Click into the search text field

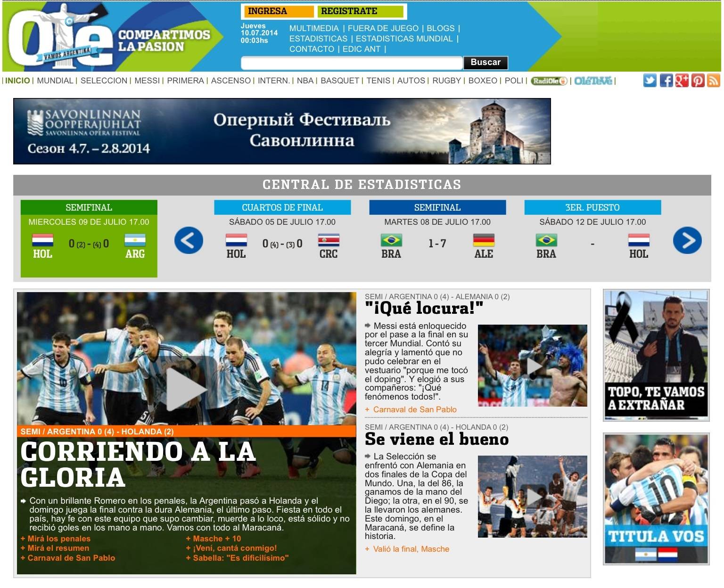pyautogui.click(x=351, y=63)
